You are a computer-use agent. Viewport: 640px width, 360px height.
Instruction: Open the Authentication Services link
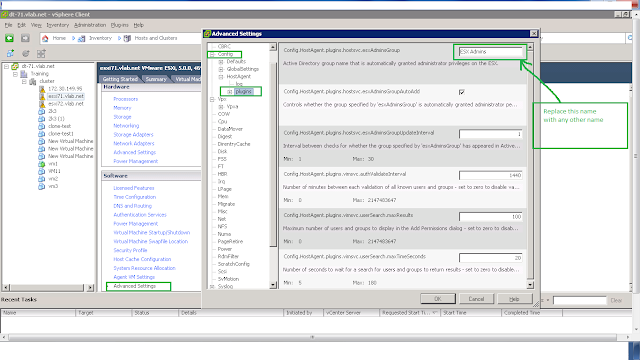coord(140,215)
